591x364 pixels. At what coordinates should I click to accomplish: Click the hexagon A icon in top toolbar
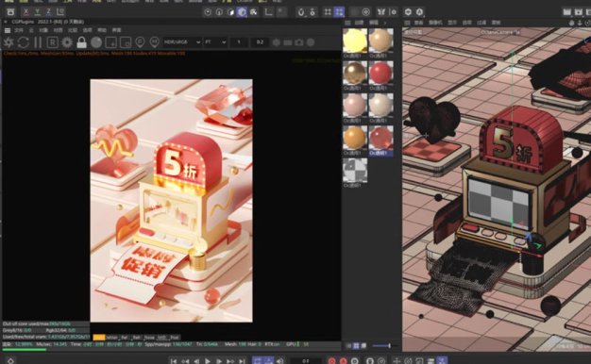419,12
